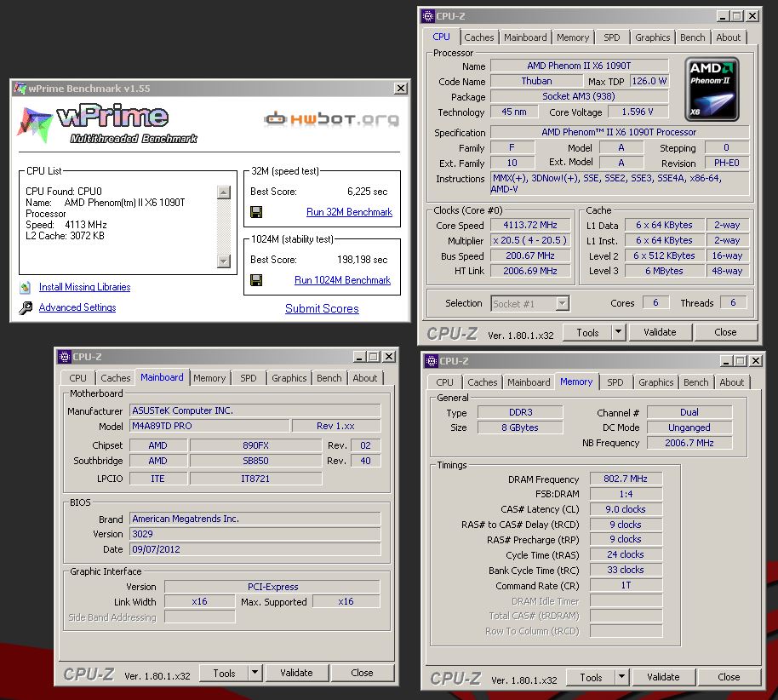Click the CPU-Z icon in Memory window title bar
The height and width of the screenshot is (700, 778).
pos(432,361)
